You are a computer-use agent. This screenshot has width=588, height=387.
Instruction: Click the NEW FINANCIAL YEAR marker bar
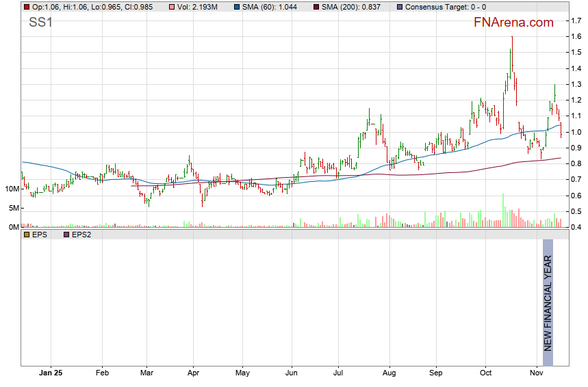click(548, 295)
